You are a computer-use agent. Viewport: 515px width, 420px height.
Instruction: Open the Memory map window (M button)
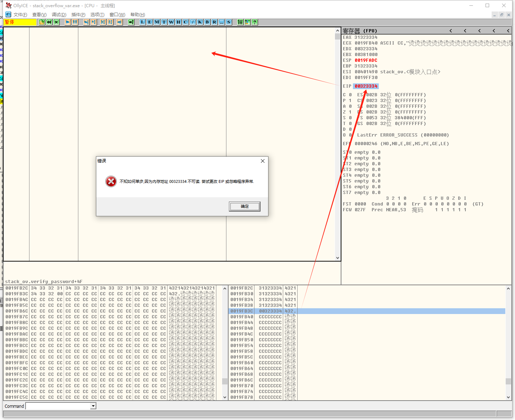pyautogui.click(x=157, y=22)
